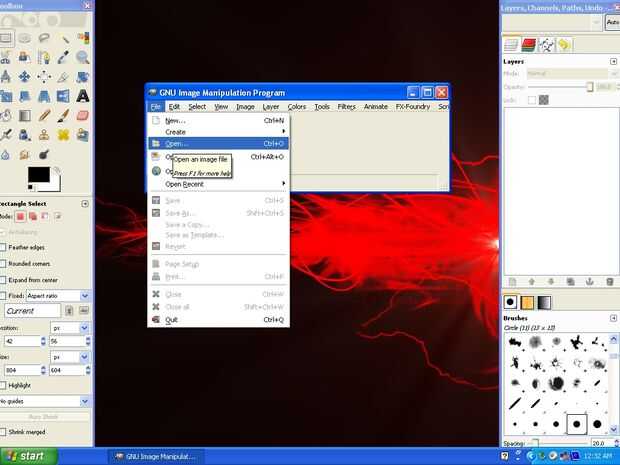Choose Replace selection mode button
Viewport: 620px width, 465px height.
click(20, 216)
